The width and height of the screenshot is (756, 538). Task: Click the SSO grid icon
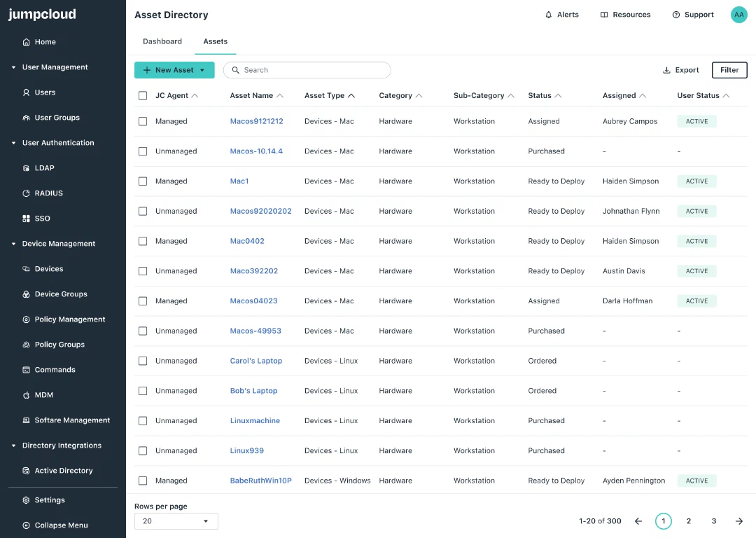coord(26,219)
